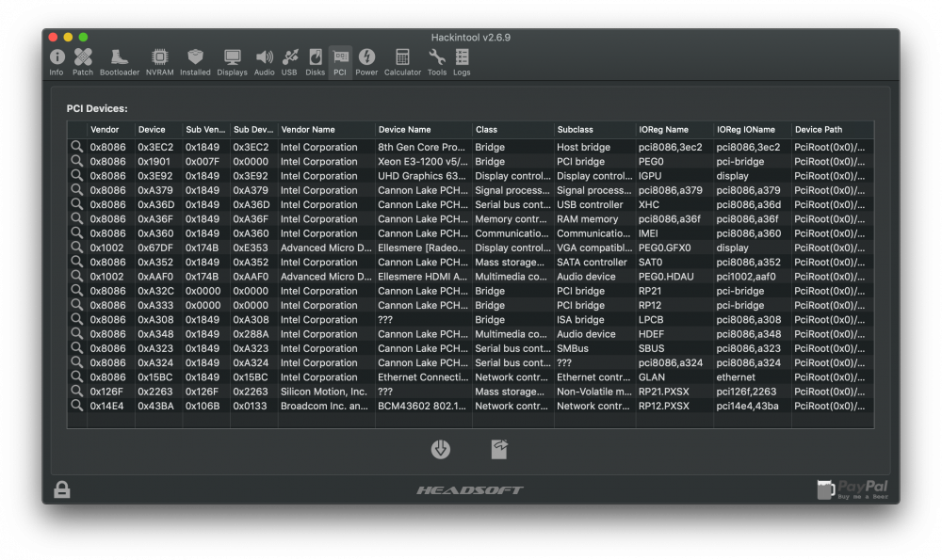
Task: Click magnifier icon for LPCB ISA bridge row
Action: point(77,319)
